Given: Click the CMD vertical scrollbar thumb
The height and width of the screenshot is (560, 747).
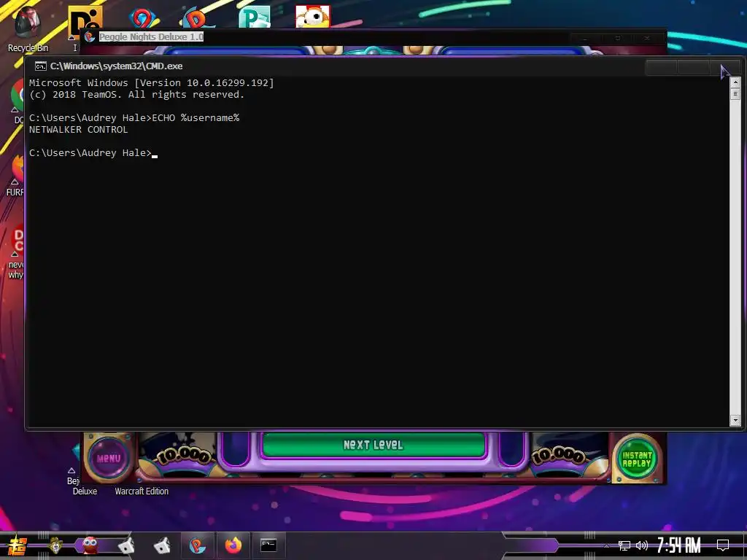Looking at the screenshot, I should 735,94.
